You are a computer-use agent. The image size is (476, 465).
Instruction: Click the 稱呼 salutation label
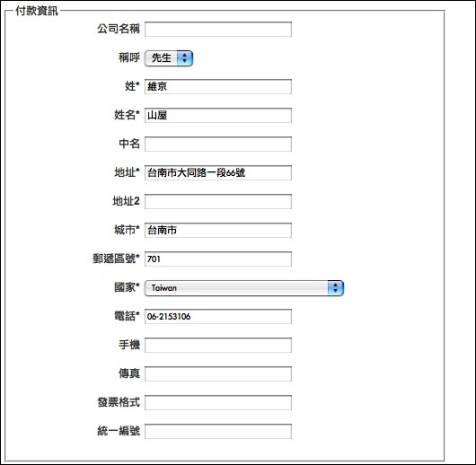(x=129, y=57)
